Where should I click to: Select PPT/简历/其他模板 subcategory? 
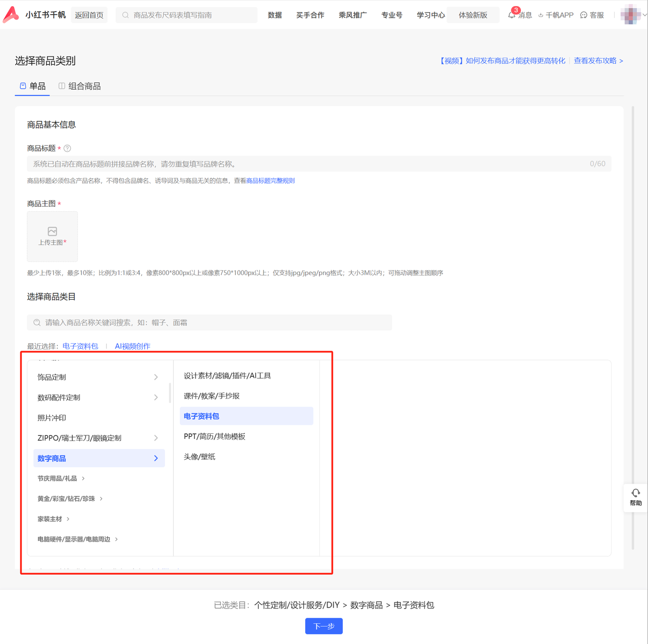click(215, 436)
